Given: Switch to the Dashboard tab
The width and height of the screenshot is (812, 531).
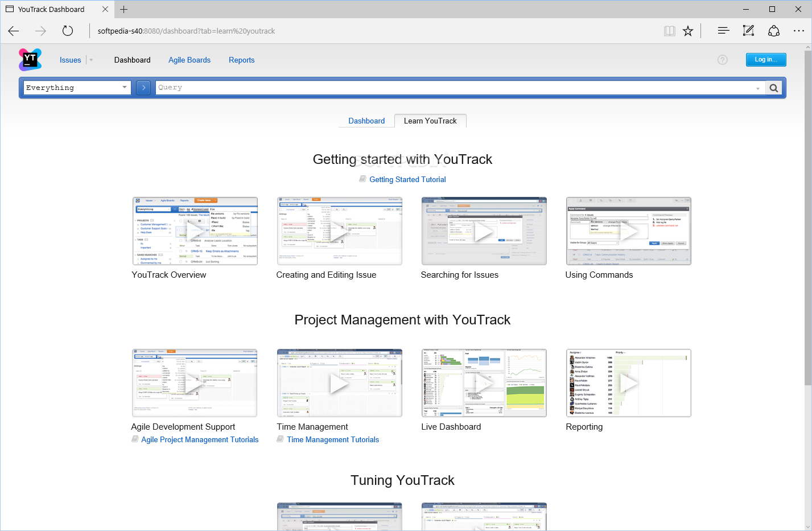Looking at the screenshot, I should (366, 121).
